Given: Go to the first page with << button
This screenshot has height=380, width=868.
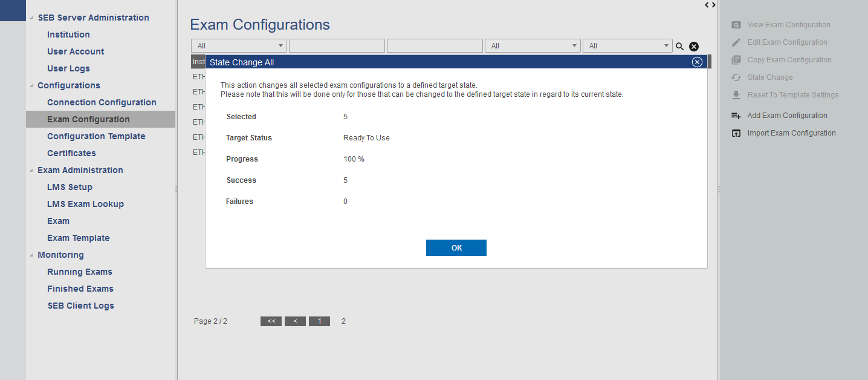Looking at the screenshot, I should coord(271,321).
